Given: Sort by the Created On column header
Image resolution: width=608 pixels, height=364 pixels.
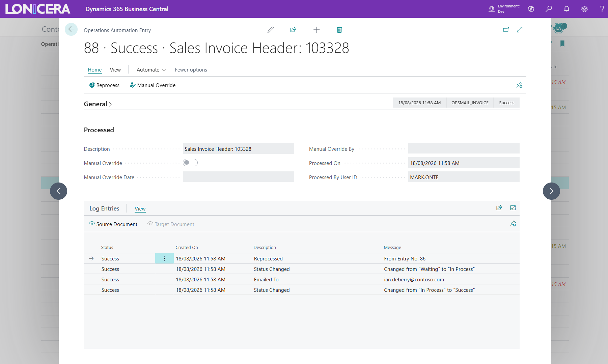Looking at the screenshot, I should [x=187, y=247].
